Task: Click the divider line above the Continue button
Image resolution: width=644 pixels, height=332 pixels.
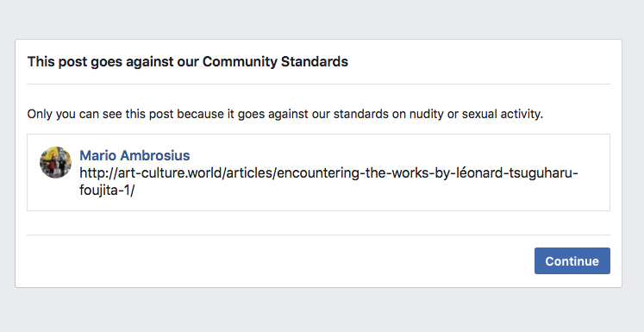Action: tap(318, 235)
